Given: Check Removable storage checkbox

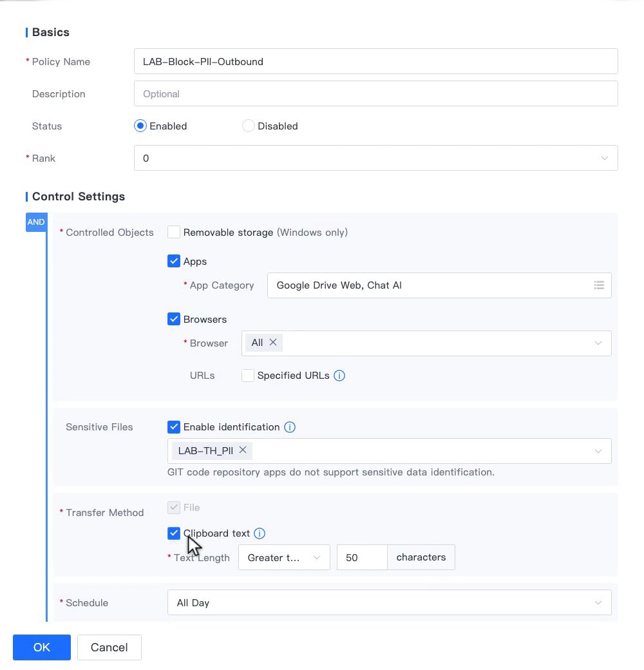Looking at the screenshot, I should tap(174, 233).
